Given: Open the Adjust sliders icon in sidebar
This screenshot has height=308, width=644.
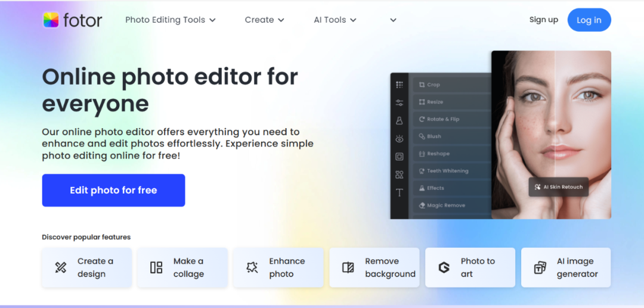Looking at the screenshot, I should pyautogui.click(x=400, y=102).
